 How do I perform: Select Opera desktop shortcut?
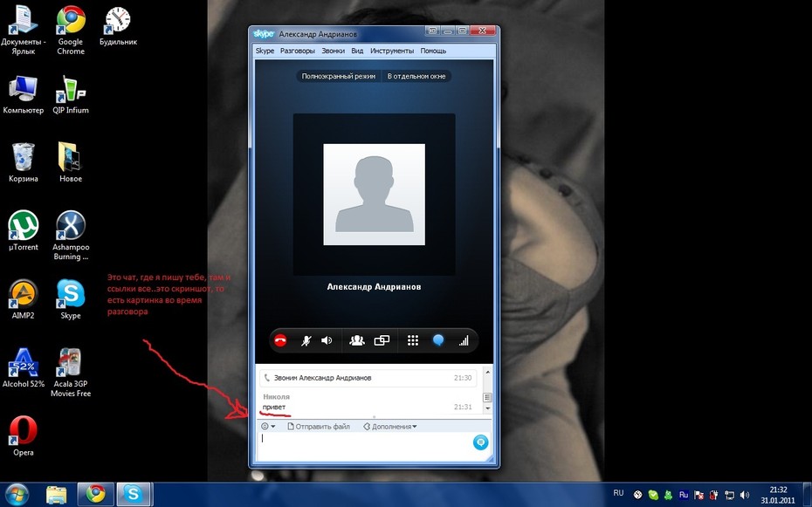[24, 436]
